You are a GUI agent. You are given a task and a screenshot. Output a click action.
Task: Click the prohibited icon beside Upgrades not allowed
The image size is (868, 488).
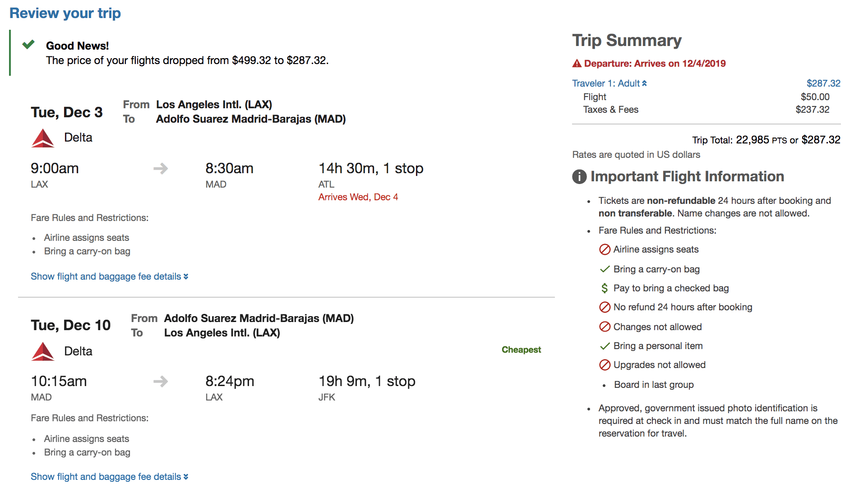click(x=605, y=365)
